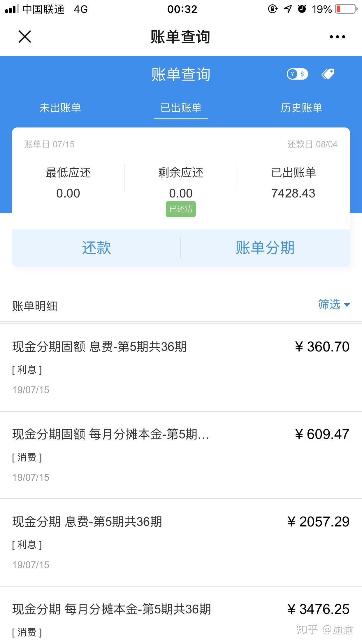
Task: Select the 已出账单 tab
Action: [181, 108]
